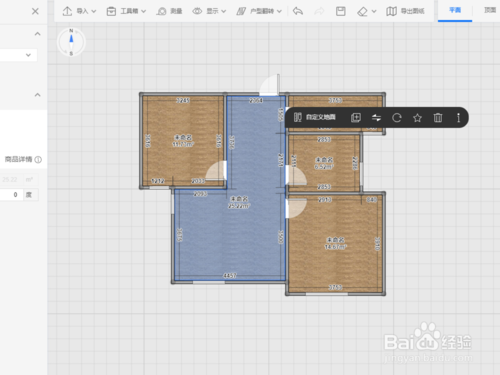Click the undo arrow in the toolbar
This screenshot has width=500, height=375.
tap(298, 11)
